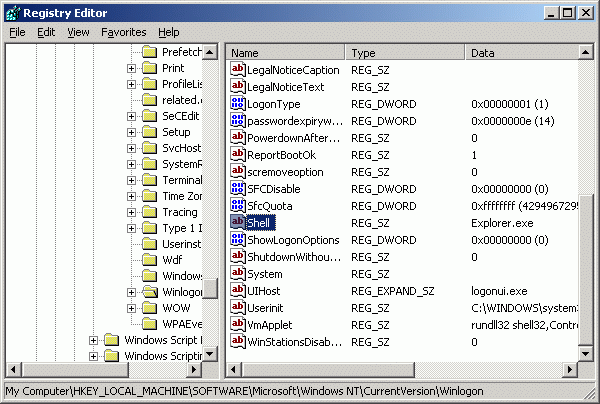Expand the Windows Script Host key
Image resolution: width=600 pixels, height=404 pixels.
93,340
